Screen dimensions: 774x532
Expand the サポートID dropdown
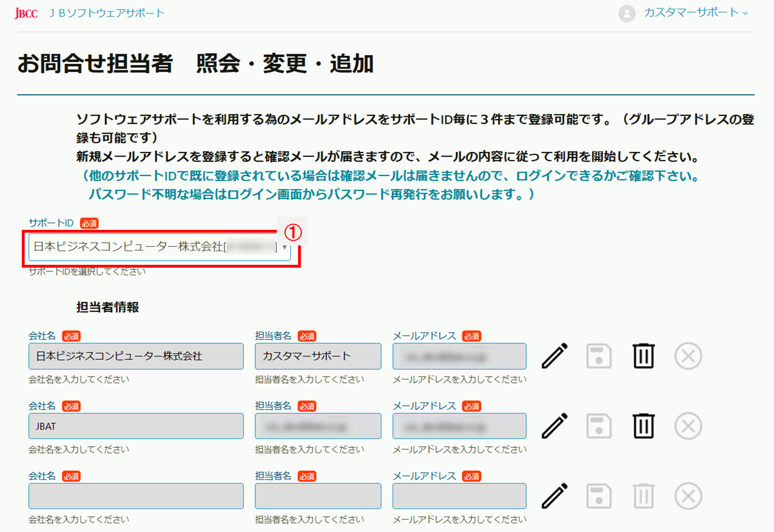[159, 247]
